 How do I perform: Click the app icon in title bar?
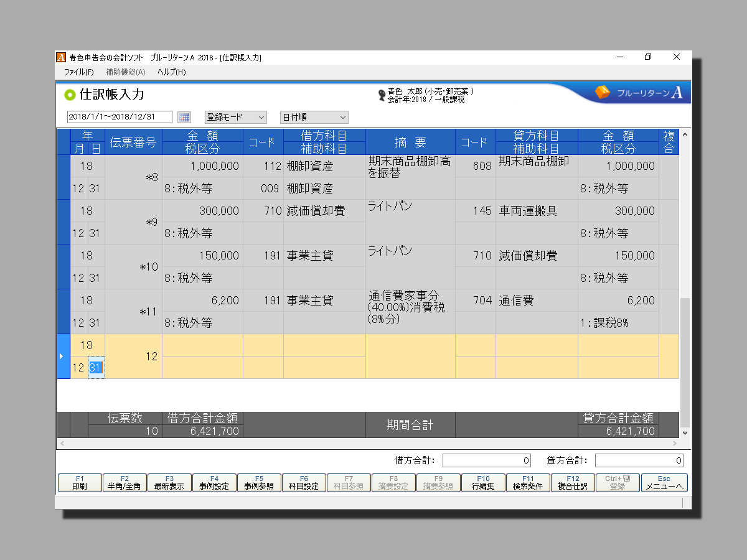pyautogui.click(x=61, y=57)
